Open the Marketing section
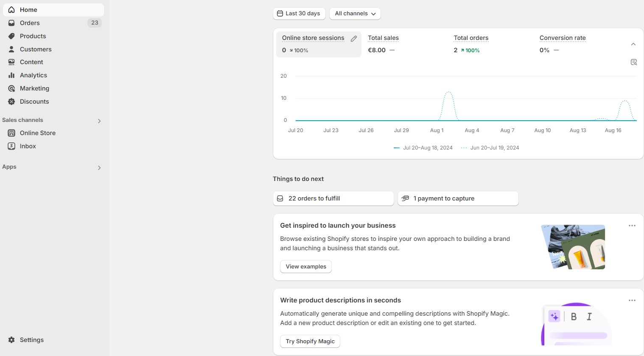 point(34,88)
